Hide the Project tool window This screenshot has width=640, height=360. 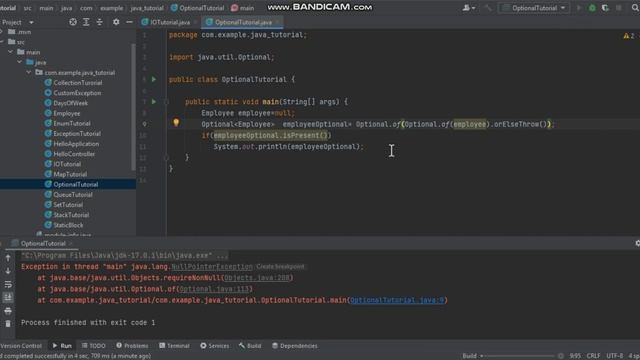click(x=129, y=22)
